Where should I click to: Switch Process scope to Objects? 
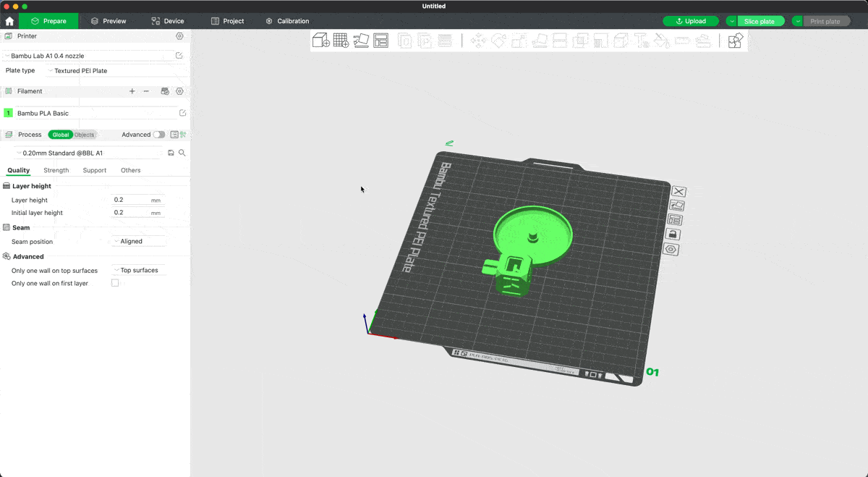click(x=84, y=135)
